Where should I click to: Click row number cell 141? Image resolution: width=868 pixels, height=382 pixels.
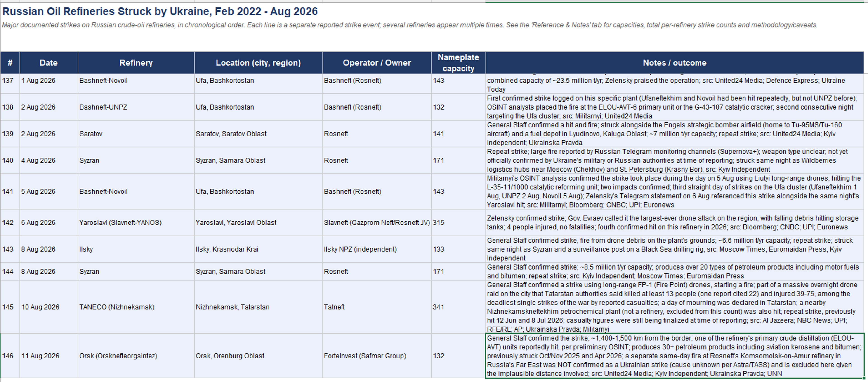pos(10,192)
